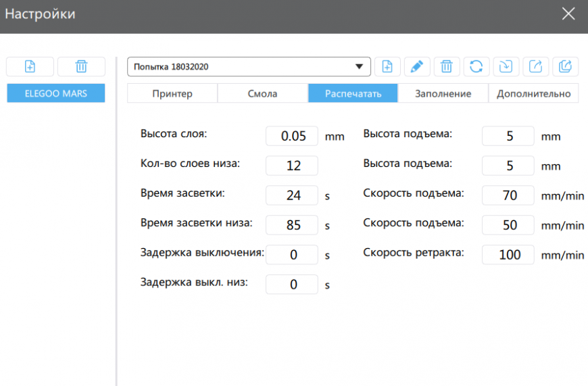Edit the second Высота подъема field
This screenshot has height=386, width=588.
tap(508, 166)
